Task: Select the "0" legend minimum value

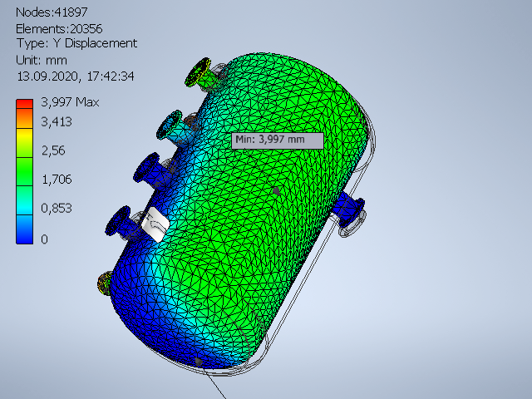Action: coord(44,239)
